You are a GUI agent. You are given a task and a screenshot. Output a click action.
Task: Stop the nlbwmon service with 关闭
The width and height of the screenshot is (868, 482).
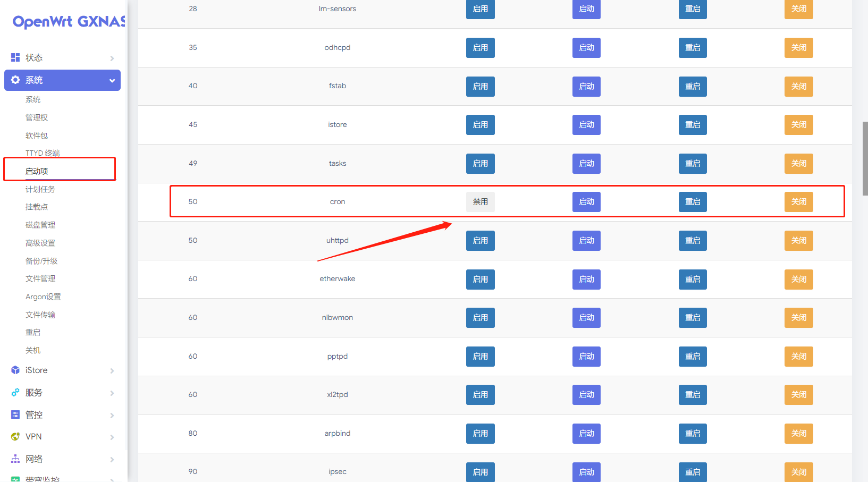tap(798, 318)
